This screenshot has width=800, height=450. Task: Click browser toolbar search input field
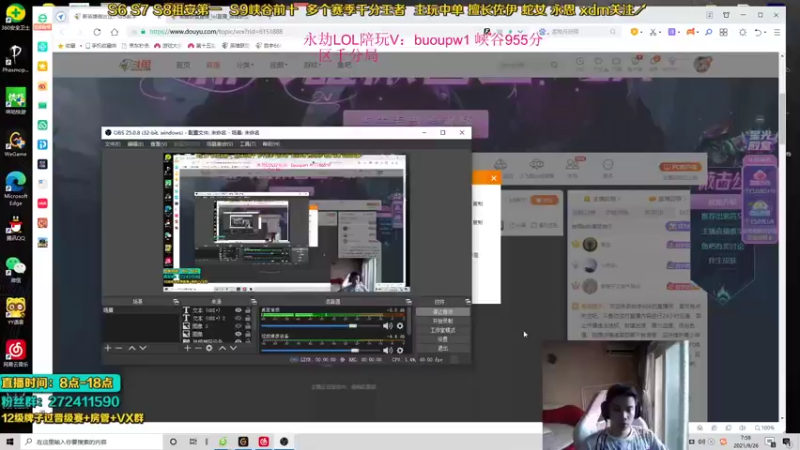[x=579, y=32]
